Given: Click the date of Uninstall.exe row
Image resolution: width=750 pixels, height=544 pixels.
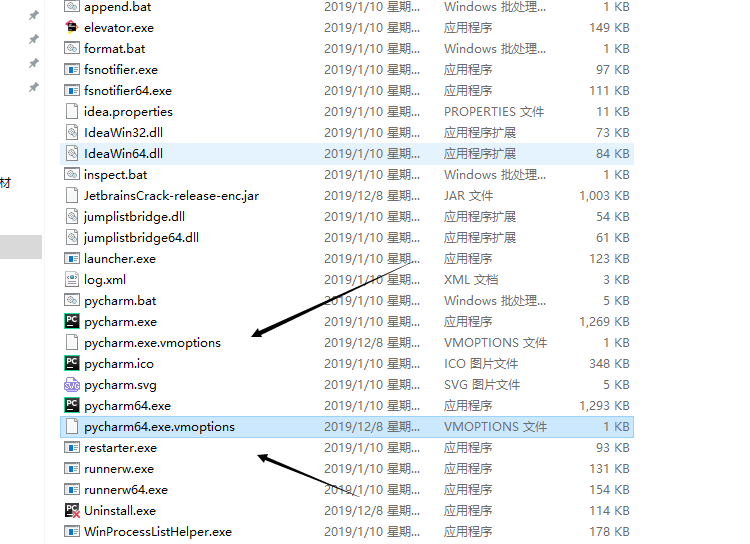Looking at the screenshot, I should [x=372, y=511].
